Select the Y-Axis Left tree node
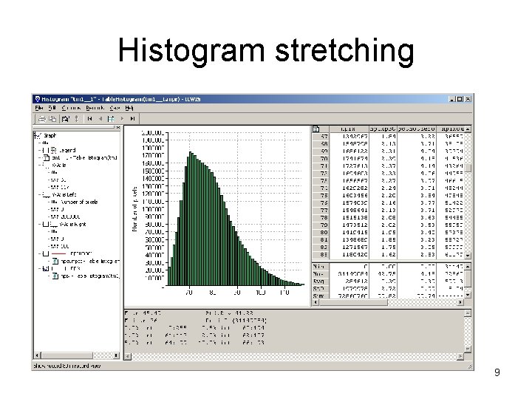 64,195
